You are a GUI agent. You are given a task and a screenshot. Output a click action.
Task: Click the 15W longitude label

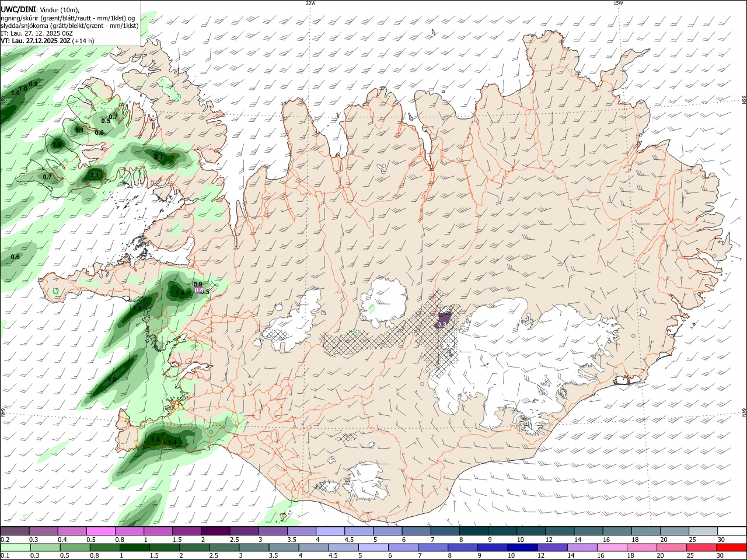[x=618, y=3]
